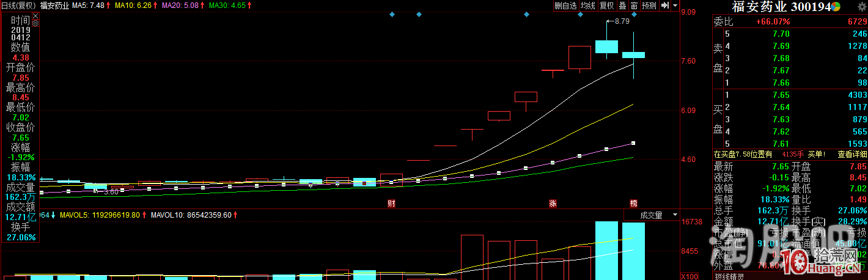Click the last blue diamond marker

click(x=634, y=14)
